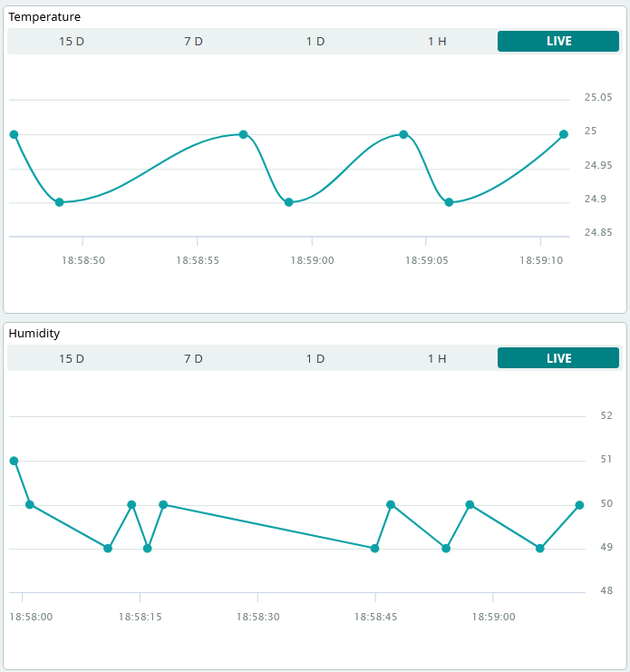Click the Humidity data point at 51
Viewport: 630px width, 672px height.
click(14, 461)
